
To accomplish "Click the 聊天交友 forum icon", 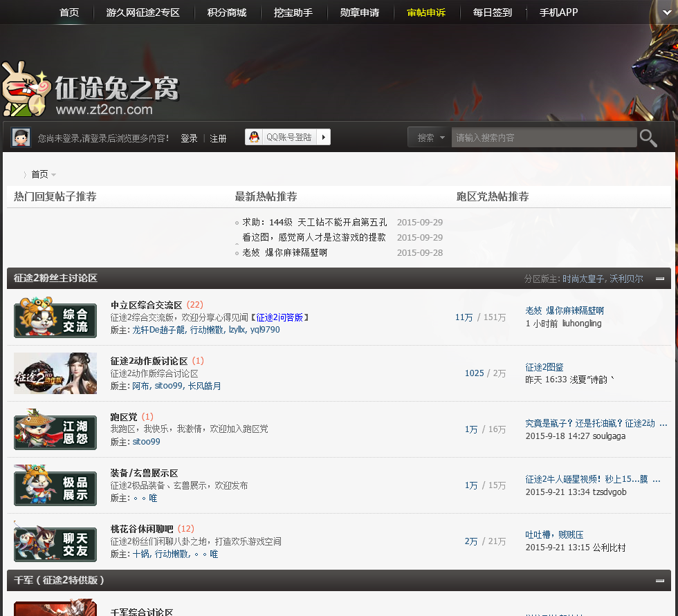I will pyautogui.click(x=55, y=541).
